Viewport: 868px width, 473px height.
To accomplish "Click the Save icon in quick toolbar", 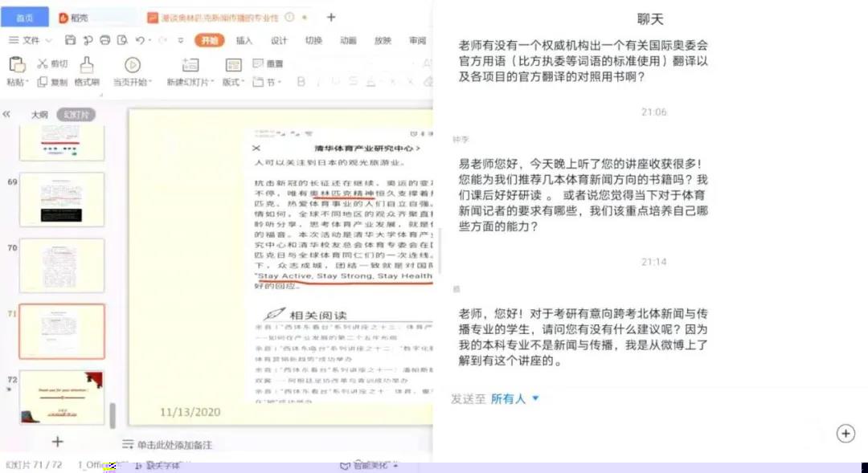I will coord(71,40).
